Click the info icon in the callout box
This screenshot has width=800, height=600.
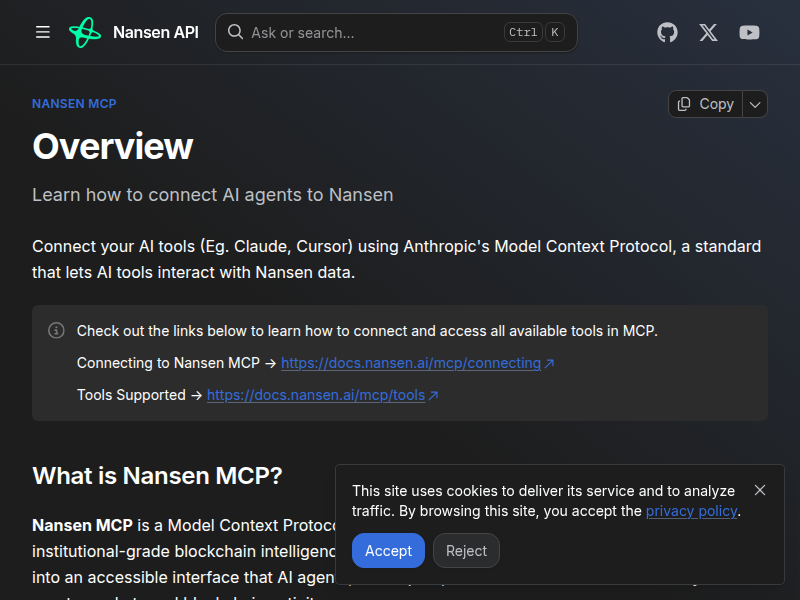(56, 330)
